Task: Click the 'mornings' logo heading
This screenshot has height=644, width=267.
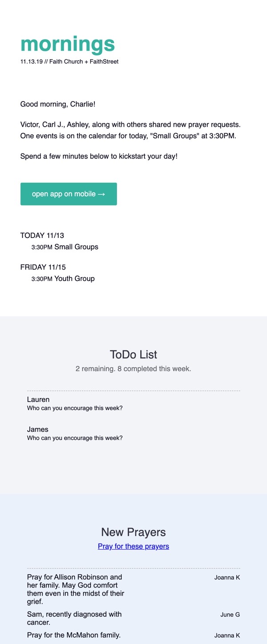Action: point(68,44)
